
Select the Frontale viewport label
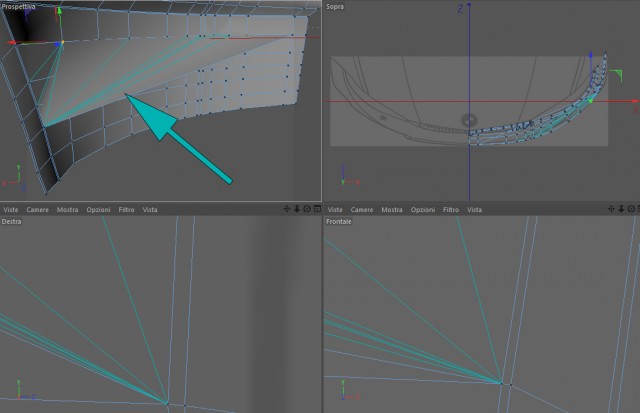[x=339, y=221]
